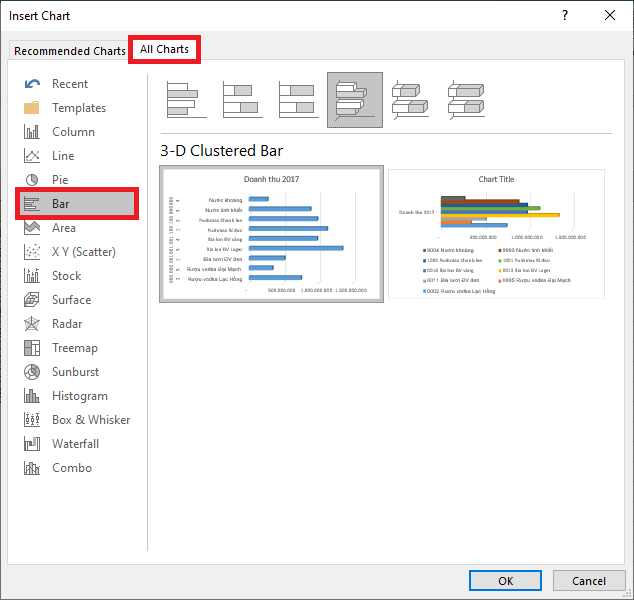Switch to the Recommended Charts tab
Screen dimensions: 634x600
click(x=70, y=51)
